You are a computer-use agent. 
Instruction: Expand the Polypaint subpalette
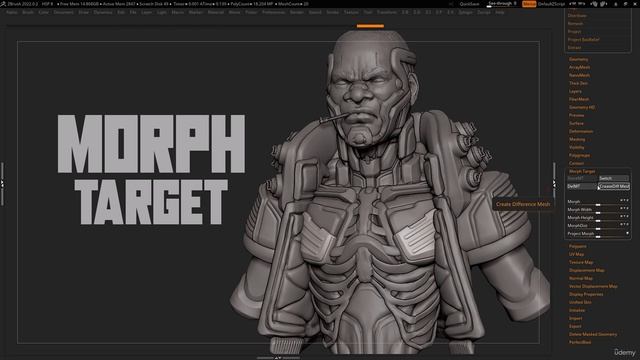coord(578,246)
